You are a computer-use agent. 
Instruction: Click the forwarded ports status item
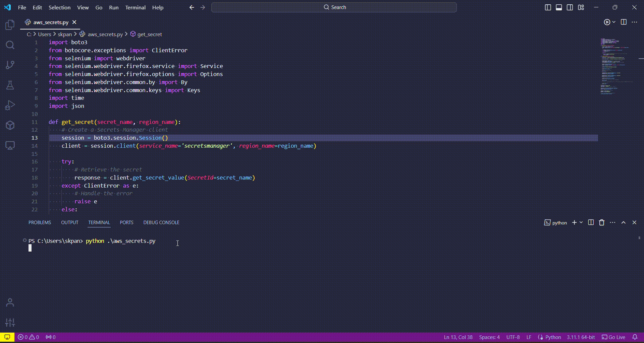click(x=51, y=337)
